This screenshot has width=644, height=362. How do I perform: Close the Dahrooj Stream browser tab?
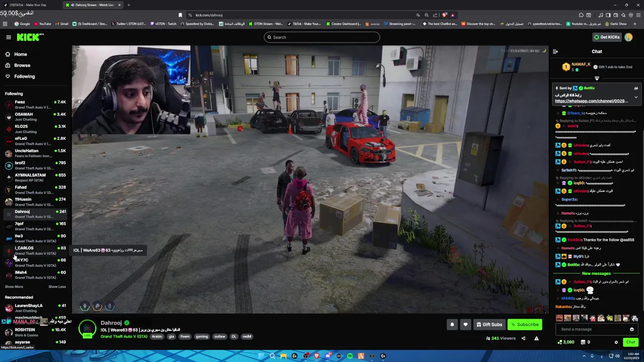pos(119,5)
